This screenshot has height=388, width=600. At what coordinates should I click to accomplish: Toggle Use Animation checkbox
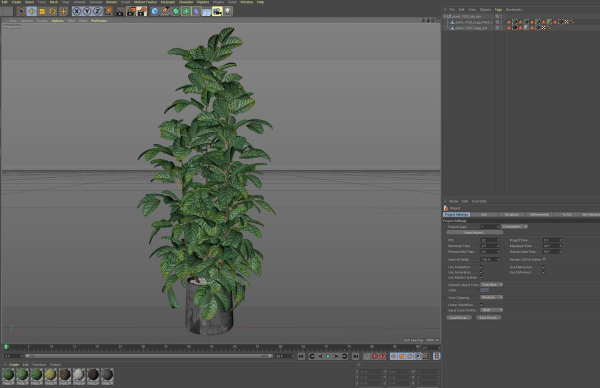pos(482,267)
